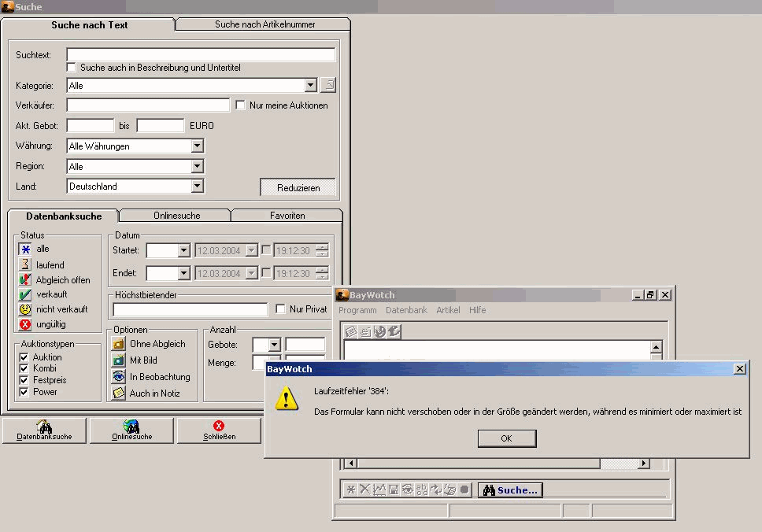Click the category browse icon beside Kategorie
The image size is (762, 532).
329,85
